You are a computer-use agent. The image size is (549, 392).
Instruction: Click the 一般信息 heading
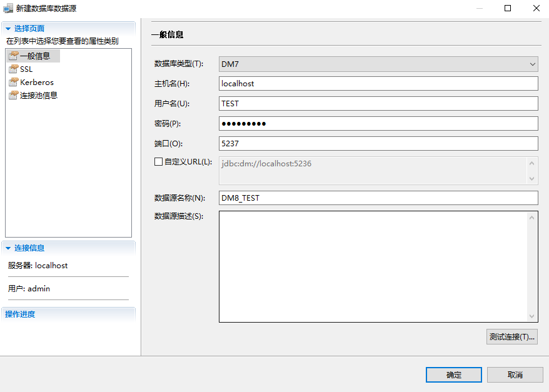pos(168,34)
